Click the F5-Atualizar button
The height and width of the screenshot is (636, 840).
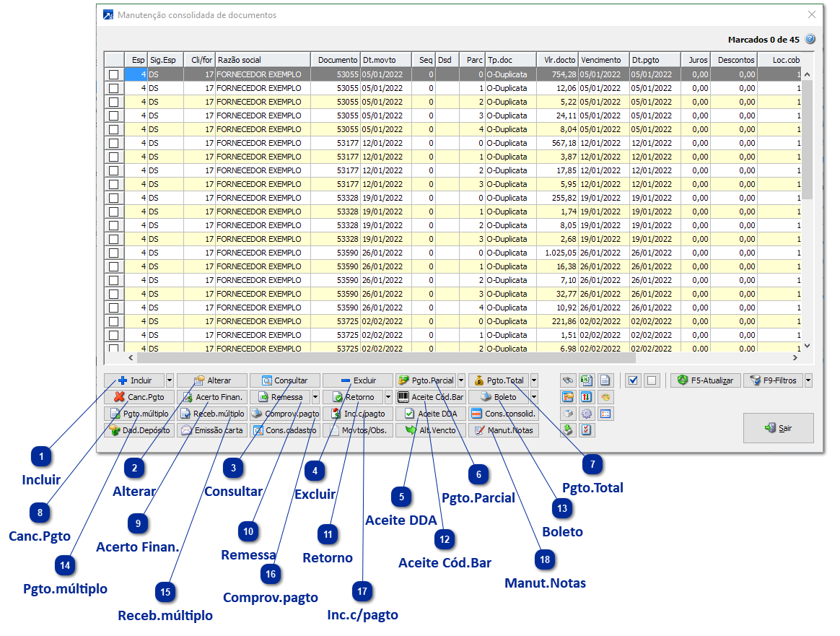705,380
